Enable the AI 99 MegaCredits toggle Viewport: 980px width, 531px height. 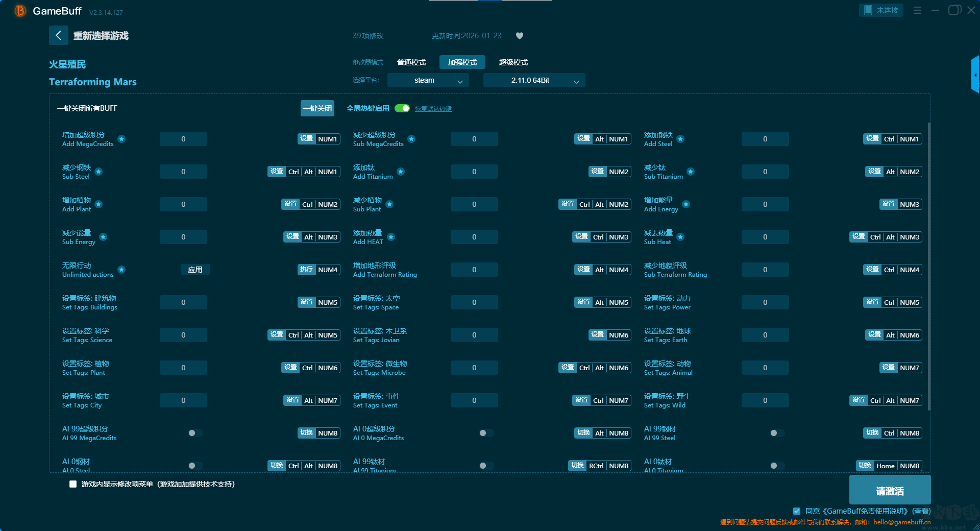pos(195,433)
